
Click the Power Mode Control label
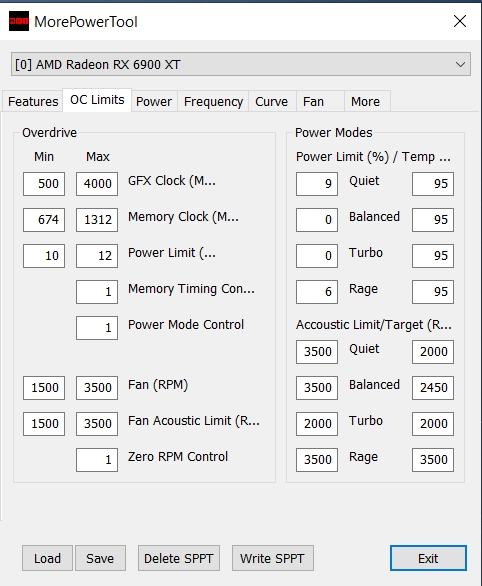point(186,324)
